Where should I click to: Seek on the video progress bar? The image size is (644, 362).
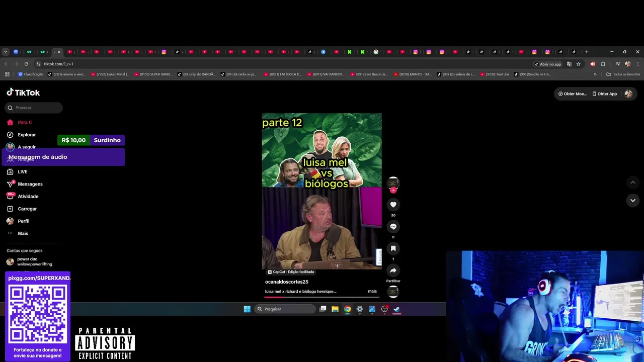click(x=322, y=297)
